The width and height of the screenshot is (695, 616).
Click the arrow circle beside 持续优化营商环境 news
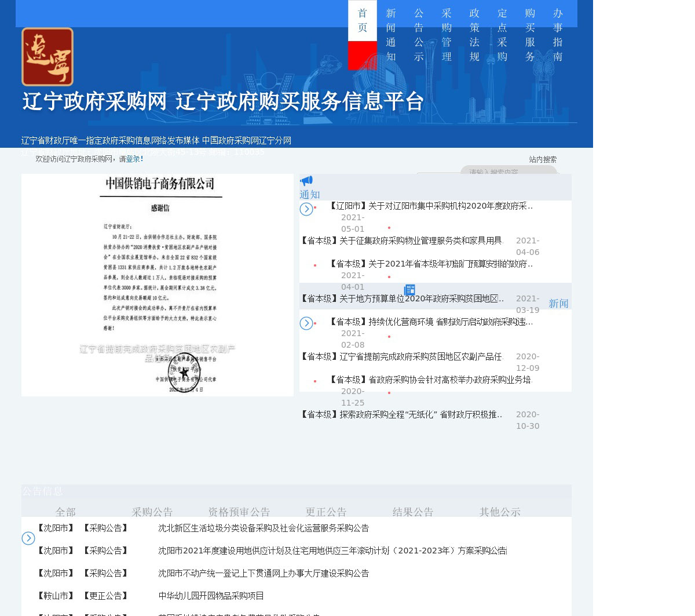pyautogui.click(x=306, y=323)
